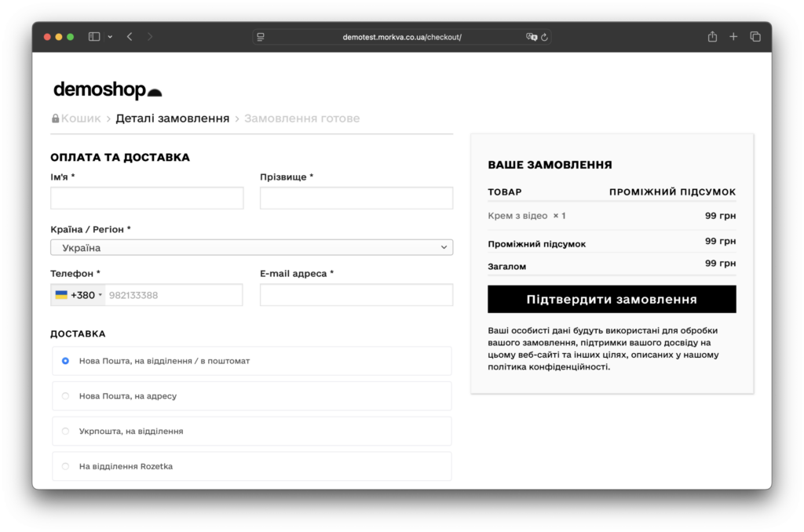
Task: Go forward with the browser forward arrow
Action: click(x=150, y=37)
